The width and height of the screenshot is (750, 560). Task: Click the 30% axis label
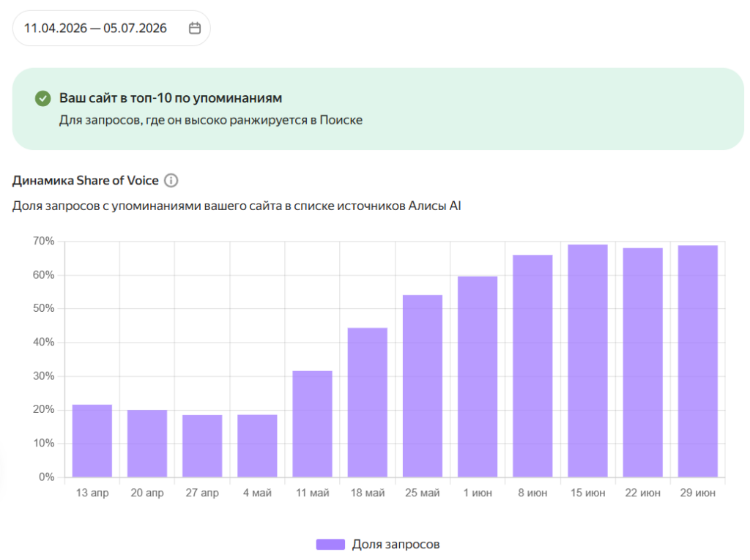point(43,376)
